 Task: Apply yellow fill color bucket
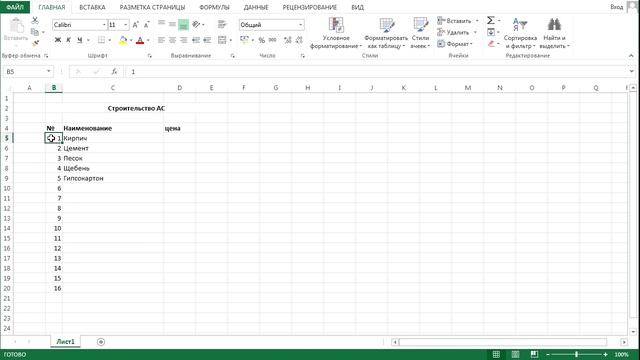[123, 40]
